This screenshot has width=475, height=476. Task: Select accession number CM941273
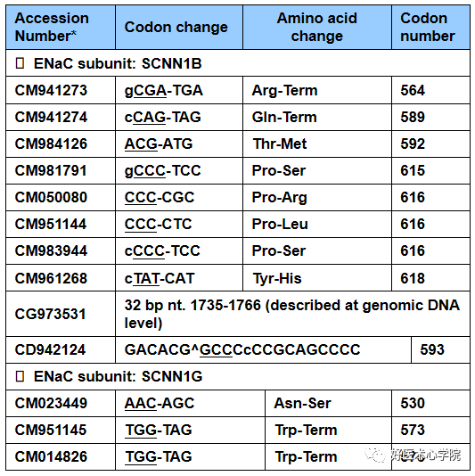click(51, 90)
